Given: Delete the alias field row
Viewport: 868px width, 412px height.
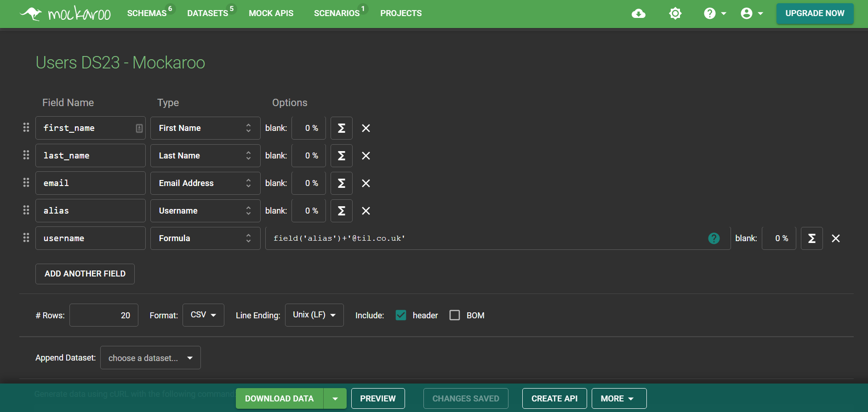Looking at the screenshot, I should [366, 211].
